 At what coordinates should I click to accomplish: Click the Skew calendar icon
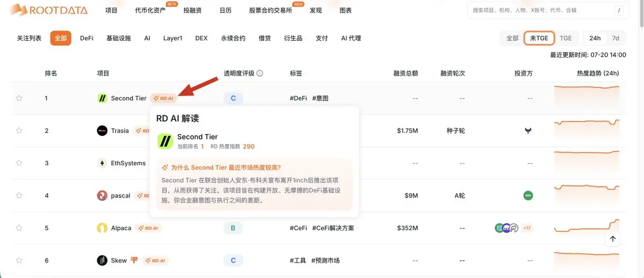click(134, 260)
